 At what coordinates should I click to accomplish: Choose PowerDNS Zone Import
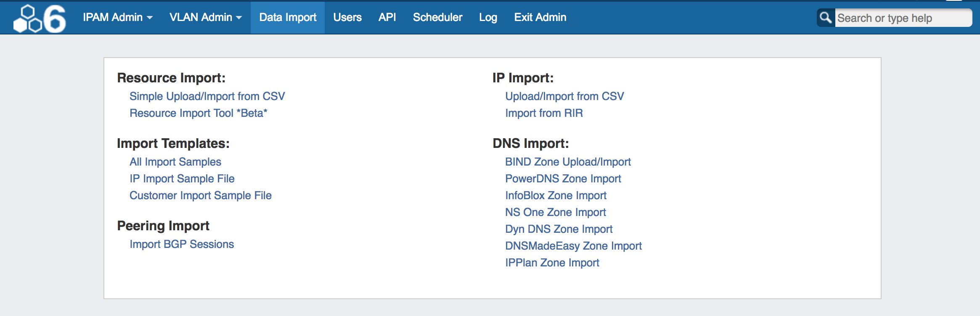pos(563,179)
